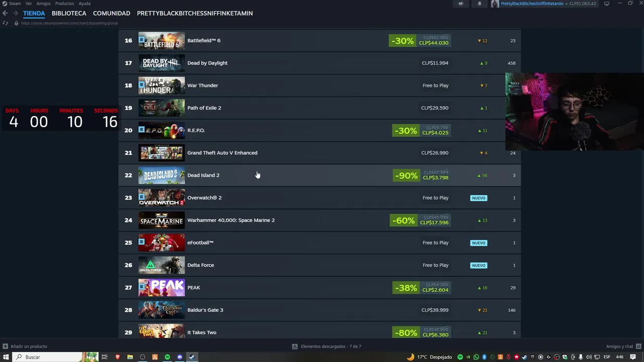Click the wallet balance CLP$1.063,42
The image size is (644, 362).
(583, 4)
